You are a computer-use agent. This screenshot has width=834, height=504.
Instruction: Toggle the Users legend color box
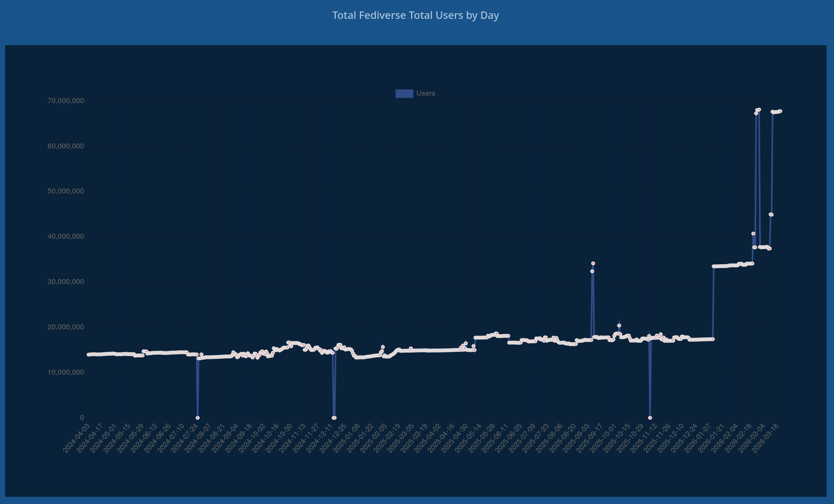404,93
